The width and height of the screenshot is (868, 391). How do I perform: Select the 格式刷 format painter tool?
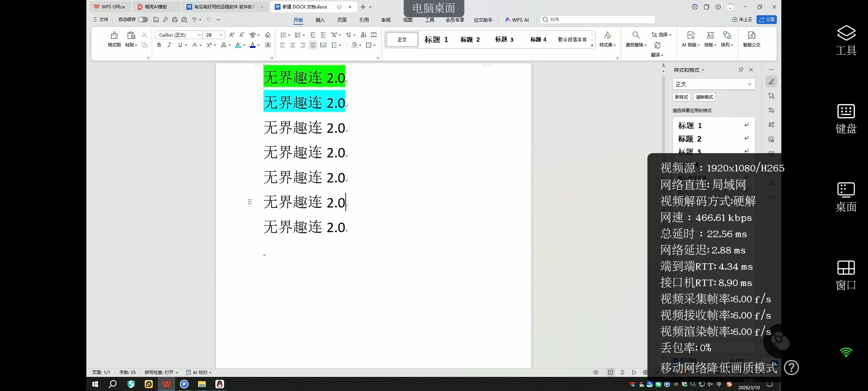click(114, 39)
